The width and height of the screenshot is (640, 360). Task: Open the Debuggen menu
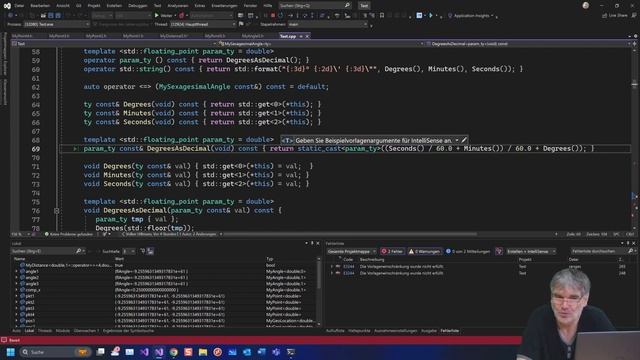point(138,6)
